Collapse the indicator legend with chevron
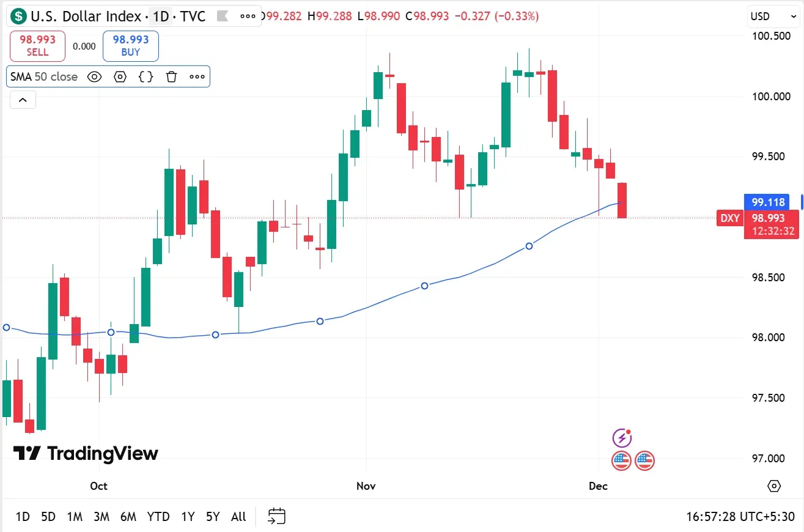The height and width of the screenshot is (532, 804). (x=23, y=100)
